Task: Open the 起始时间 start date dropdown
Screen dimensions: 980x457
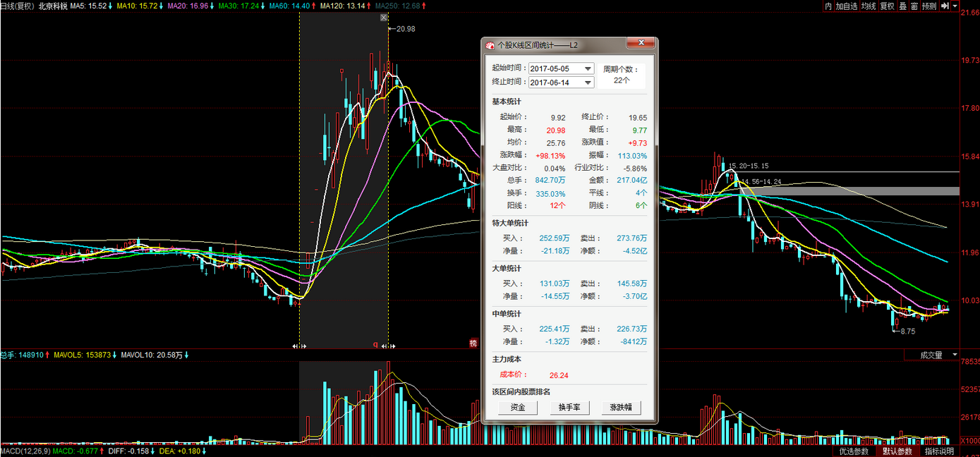Action: coord(588,68)
